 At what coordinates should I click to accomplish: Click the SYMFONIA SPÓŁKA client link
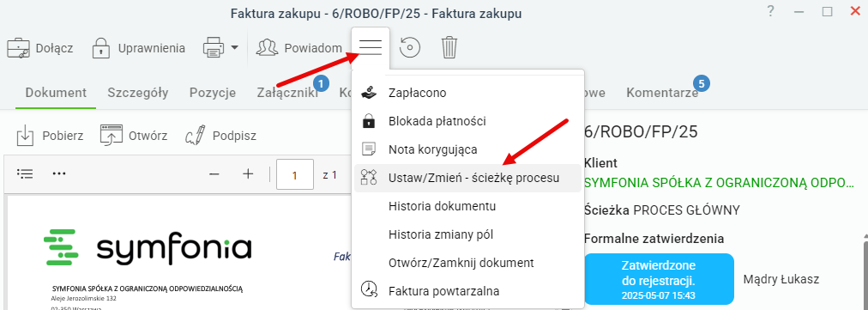click(x=719, y=183)
